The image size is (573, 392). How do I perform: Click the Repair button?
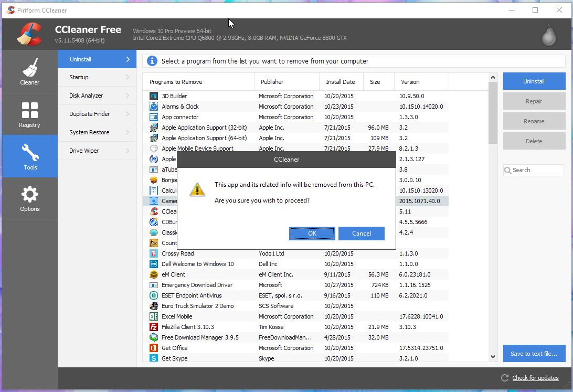tap(534, 101)
